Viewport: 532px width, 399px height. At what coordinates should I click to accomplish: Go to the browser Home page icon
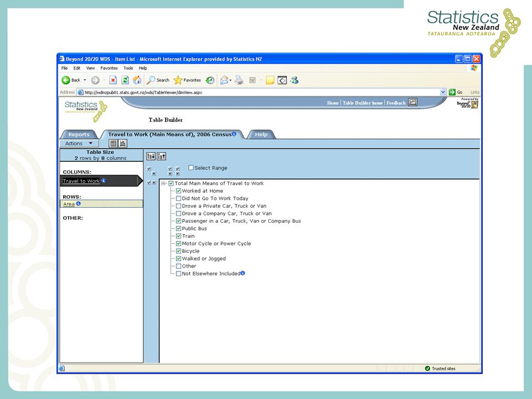point(137,80)
